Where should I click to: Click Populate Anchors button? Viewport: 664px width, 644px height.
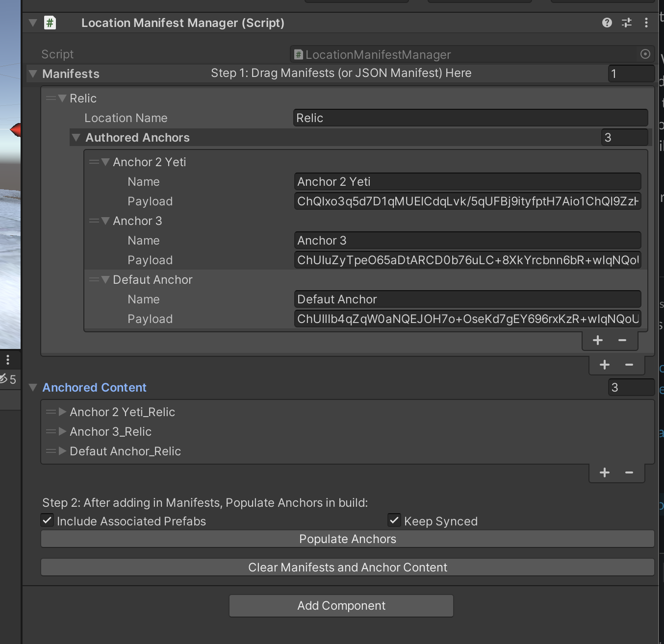pyautogui.click(x=348, y=539)
